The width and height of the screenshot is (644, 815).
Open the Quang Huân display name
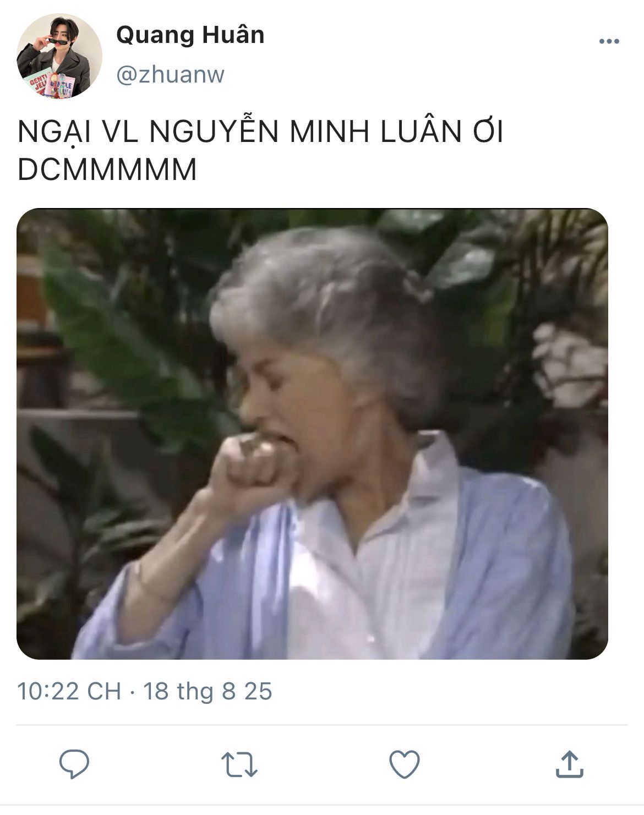(x=190, y=35)
